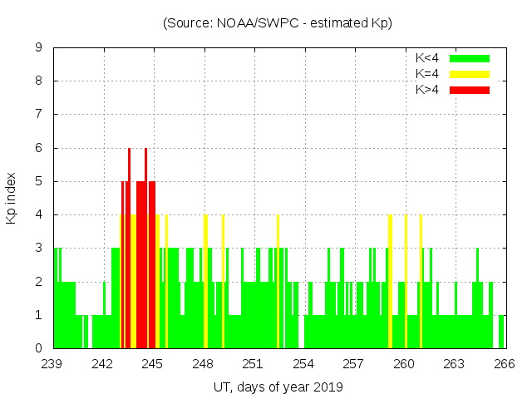The image size is (532, 399).
Task: Select the K>4 legend label text
Action: point(427,90)
